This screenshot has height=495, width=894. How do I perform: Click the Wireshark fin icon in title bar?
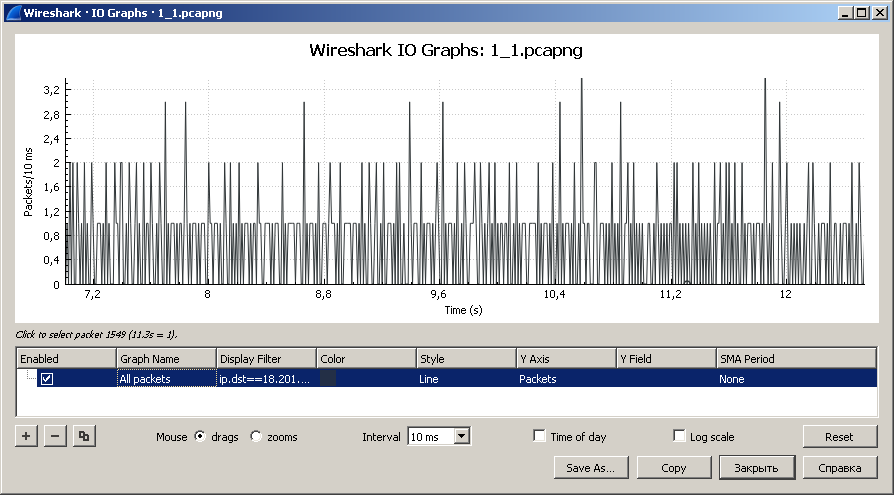(13, 13)
